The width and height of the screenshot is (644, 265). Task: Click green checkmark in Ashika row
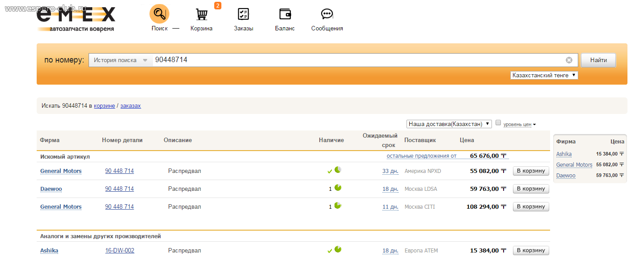330,251
